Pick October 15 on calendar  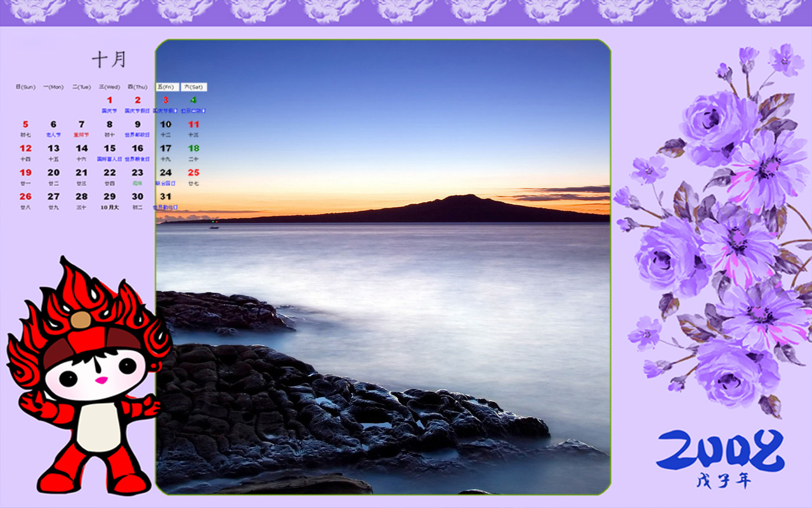[109, 149]
